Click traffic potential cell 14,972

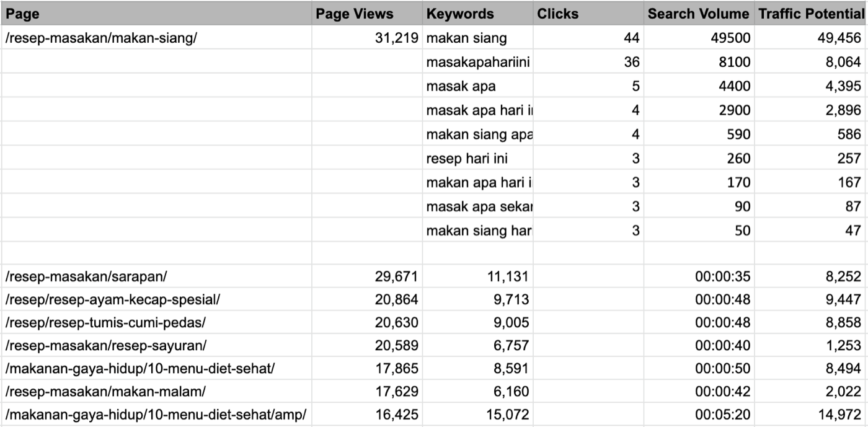click(x=811, y=414)
